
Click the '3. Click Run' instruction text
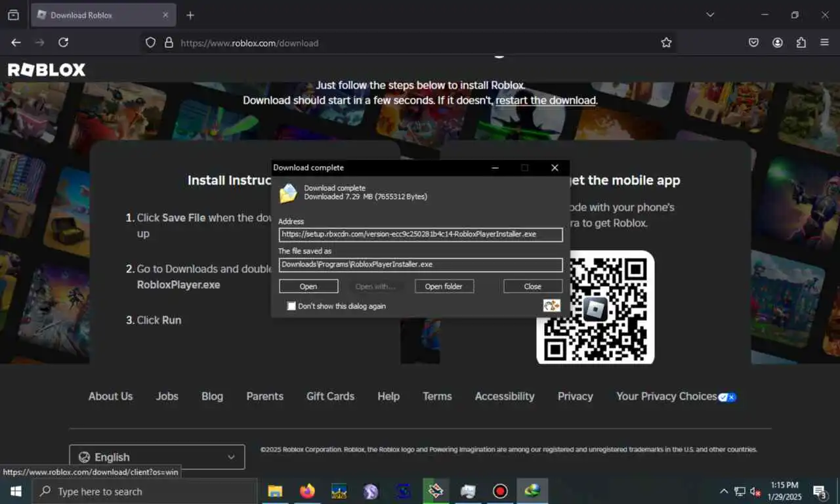[x=154, y=320]
